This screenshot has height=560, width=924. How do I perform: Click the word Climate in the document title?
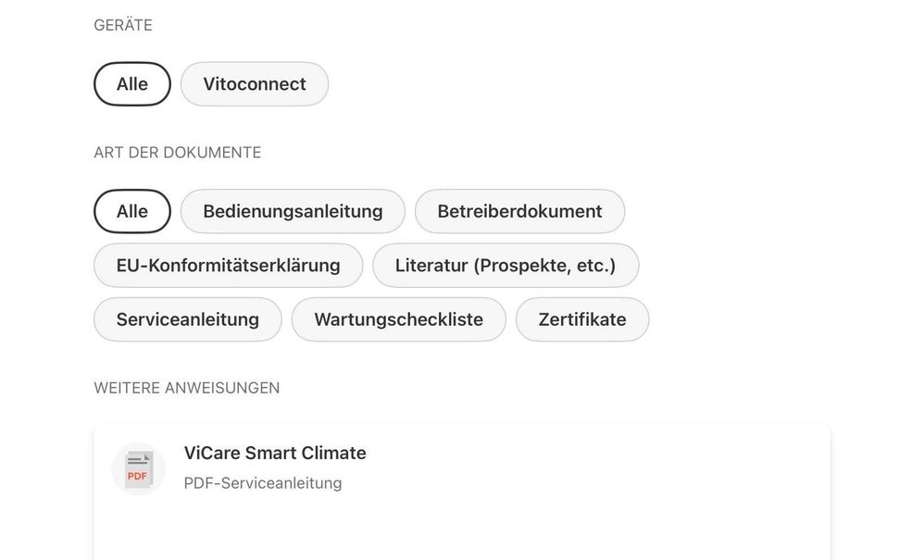[333, 454]
